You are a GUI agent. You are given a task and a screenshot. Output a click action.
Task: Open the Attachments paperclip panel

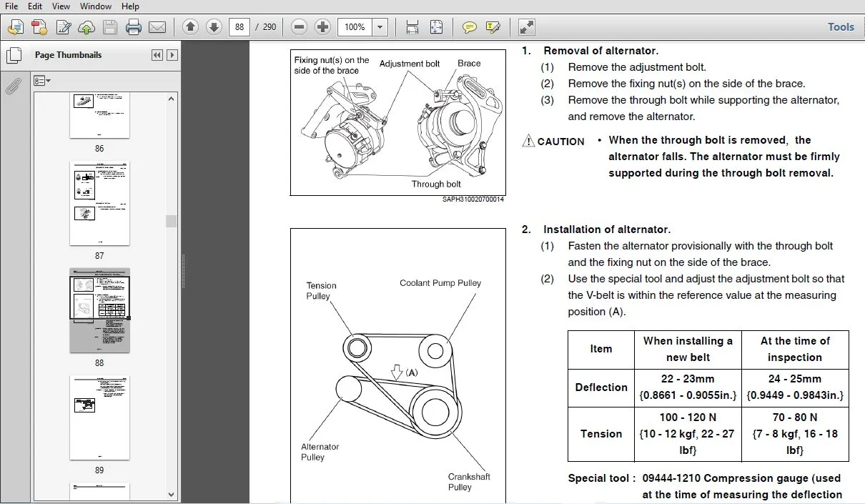click(13, 87)
